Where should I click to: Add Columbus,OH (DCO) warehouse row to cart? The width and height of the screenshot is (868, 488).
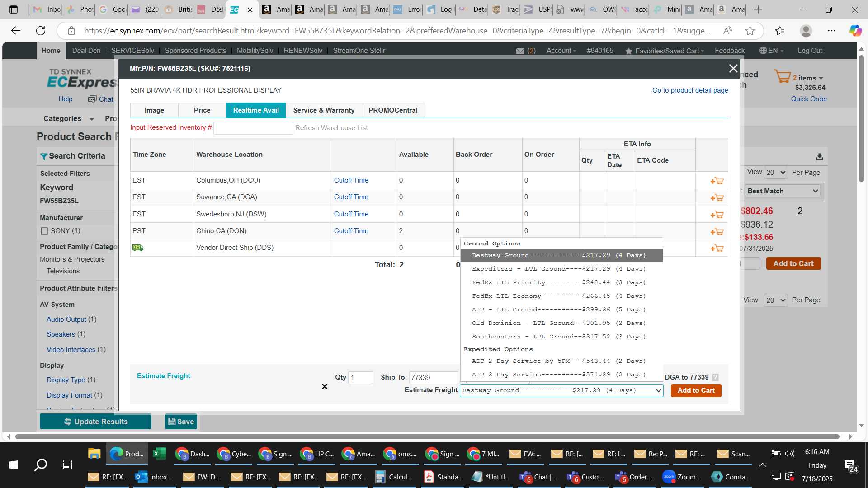click(x=717, y=181)
